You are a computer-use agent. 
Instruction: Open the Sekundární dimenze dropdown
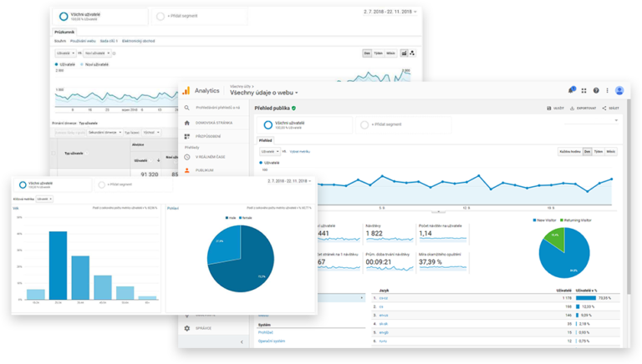pos(105,133)
